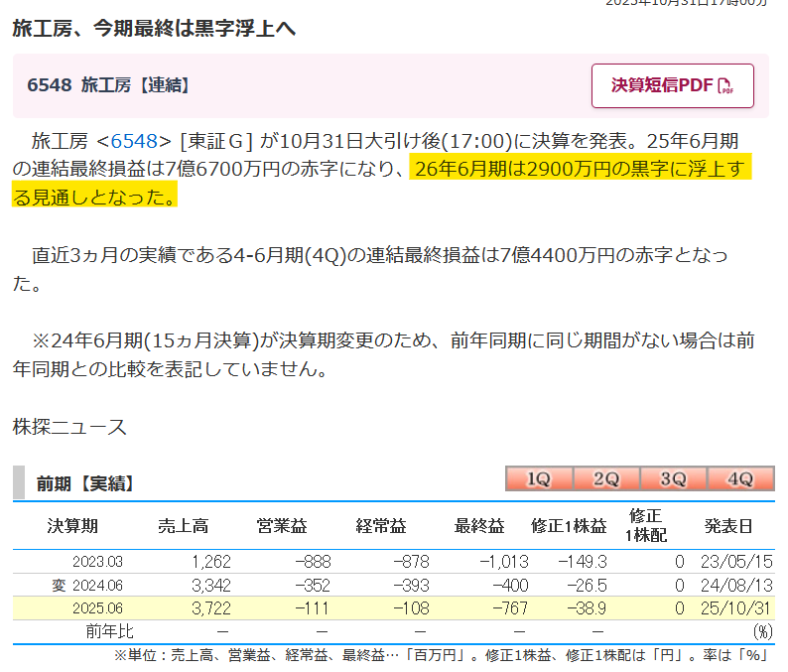Select the 4Q results tab
Viewport: 788px width, 672px height.
[x=740, y=478]
